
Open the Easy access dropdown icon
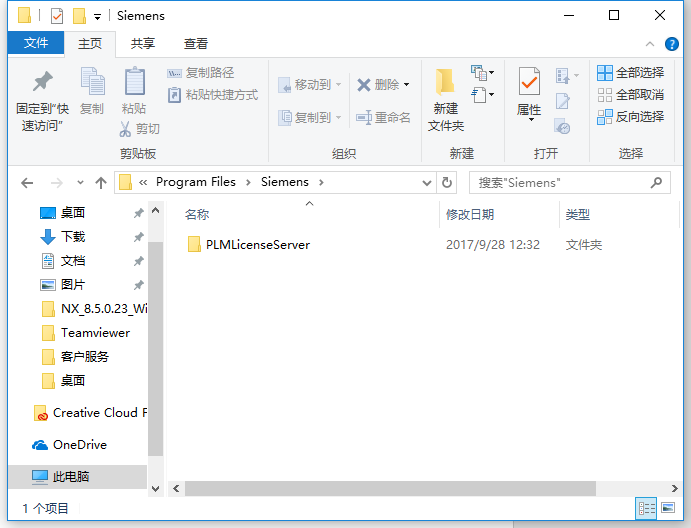tap(482, 94)
